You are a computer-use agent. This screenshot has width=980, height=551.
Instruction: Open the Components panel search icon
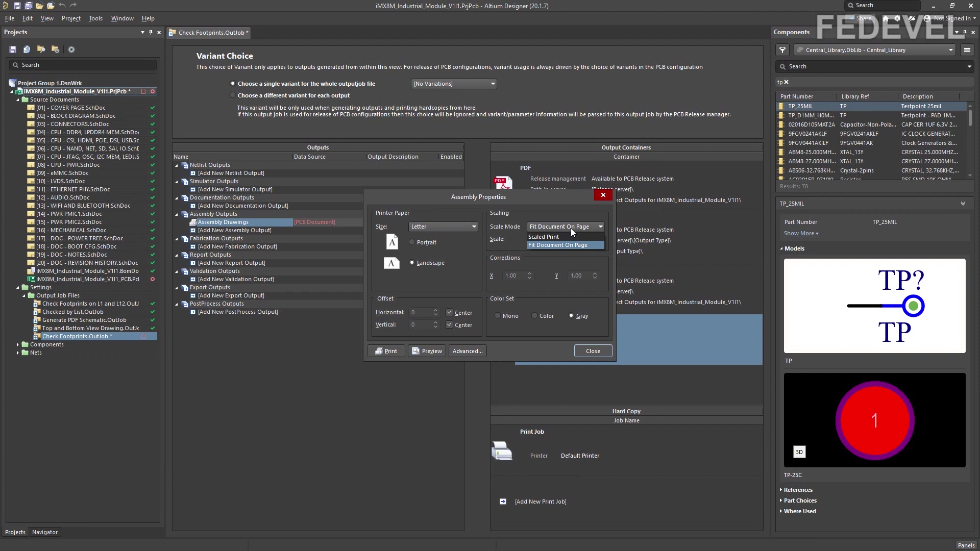pos(783,66)
